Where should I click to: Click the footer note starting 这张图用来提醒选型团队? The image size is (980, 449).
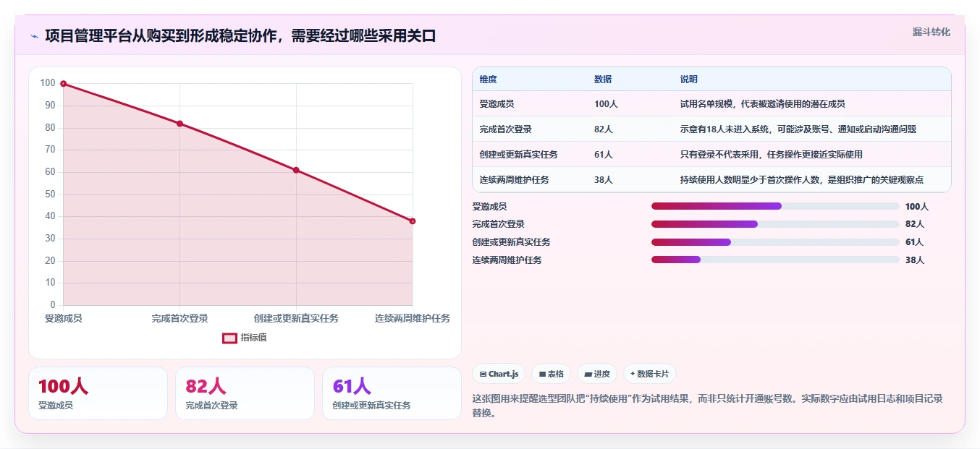coord(707,405)
